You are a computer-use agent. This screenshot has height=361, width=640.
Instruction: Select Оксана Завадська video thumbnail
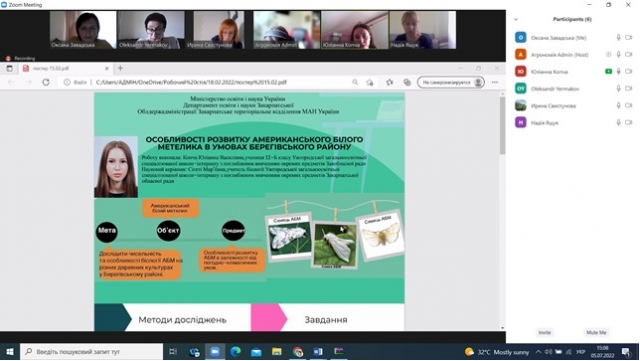click(x=83, y=30)
